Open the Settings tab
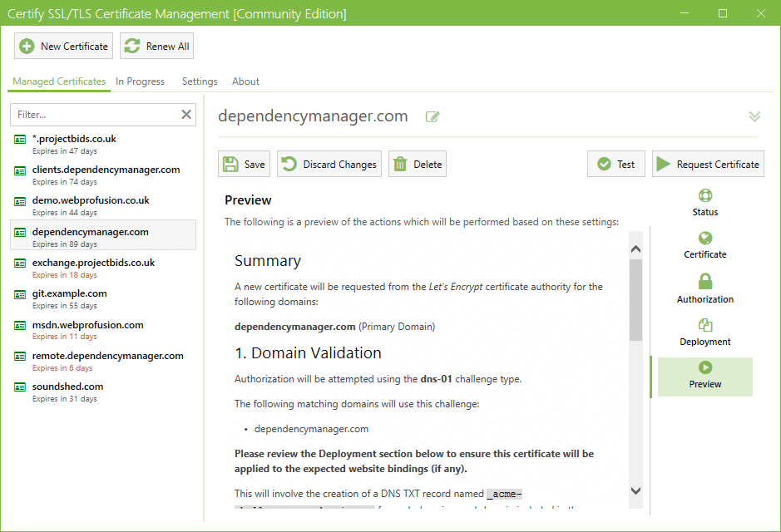The width and height of the screenshot is (781, 532). [200, 81]
